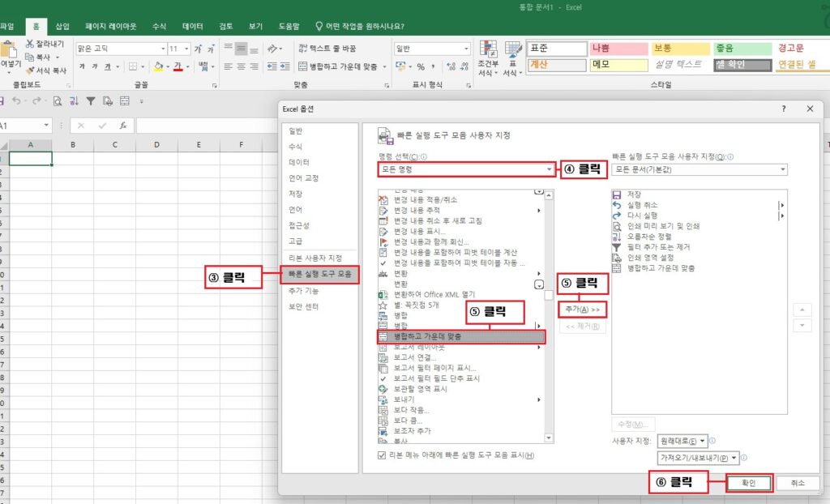Apply the 좋음 green cell style
The image size is (830, 504).
pos(742,49)
